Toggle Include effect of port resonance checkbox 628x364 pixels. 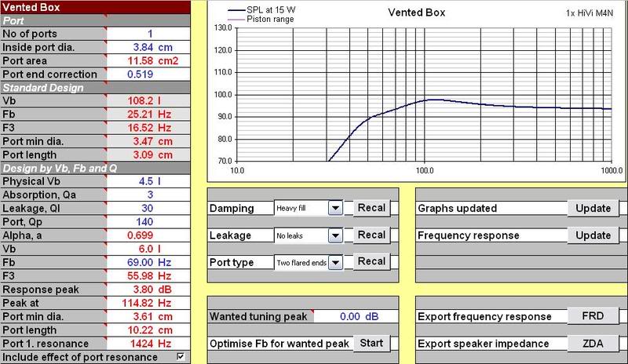click(x=181, y=356)
